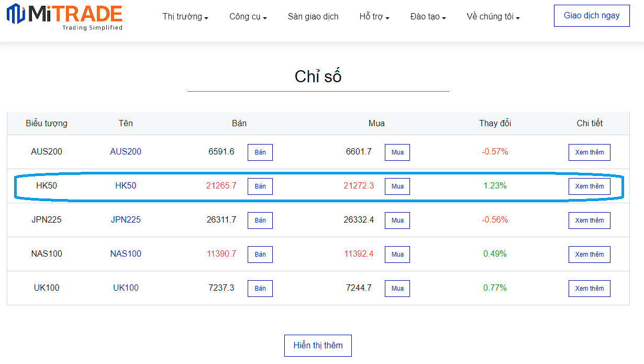Follow the UK100 name link

[x=126, y=288]
